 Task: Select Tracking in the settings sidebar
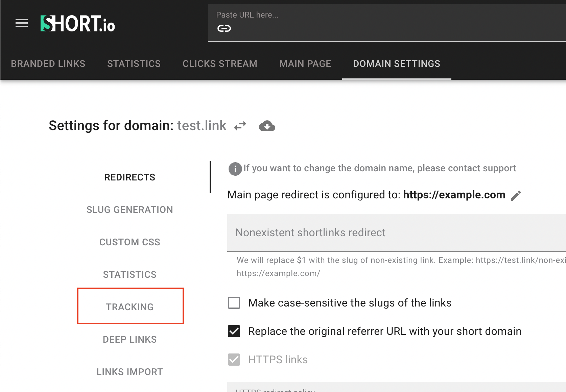click(130, 307)
